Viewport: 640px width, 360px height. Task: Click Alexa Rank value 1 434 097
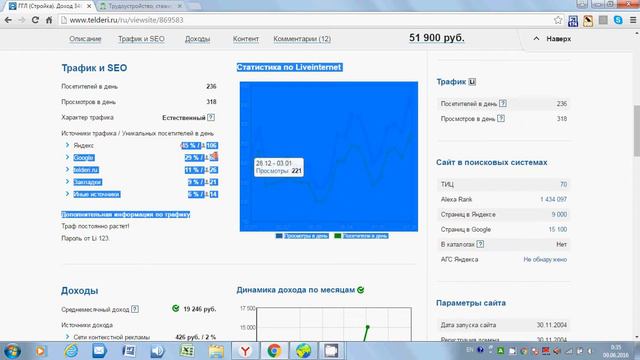coord(553,200)
